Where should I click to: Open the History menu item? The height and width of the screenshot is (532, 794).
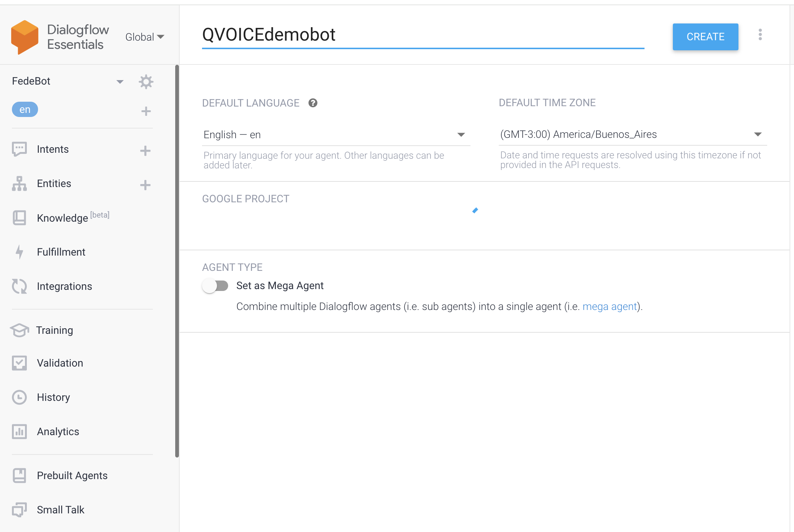[x=53, y=398]
